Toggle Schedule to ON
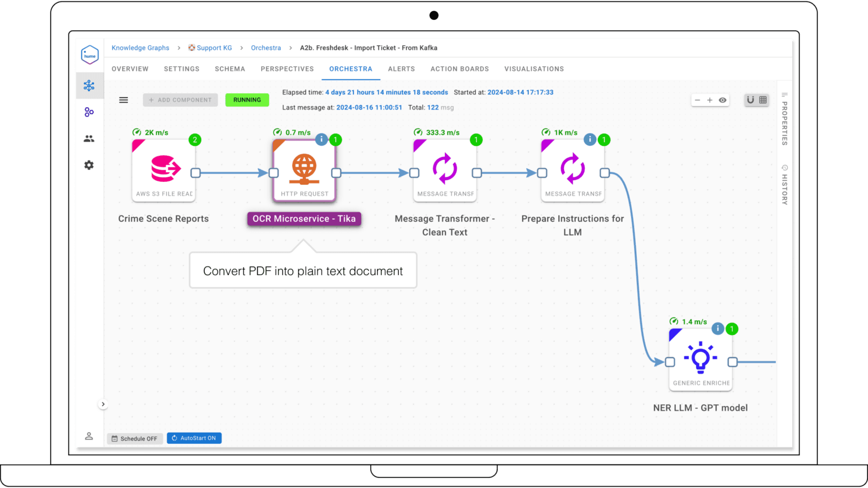Image resolution: width=868 pixels, height=488 pixels. 134,438
